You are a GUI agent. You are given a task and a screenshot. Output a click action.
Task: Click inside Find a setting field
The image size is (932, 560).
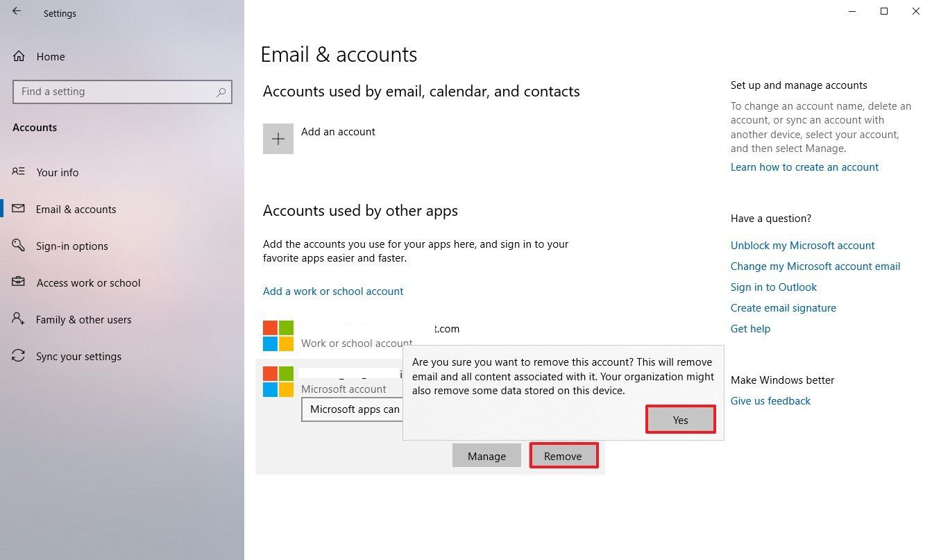115,92
